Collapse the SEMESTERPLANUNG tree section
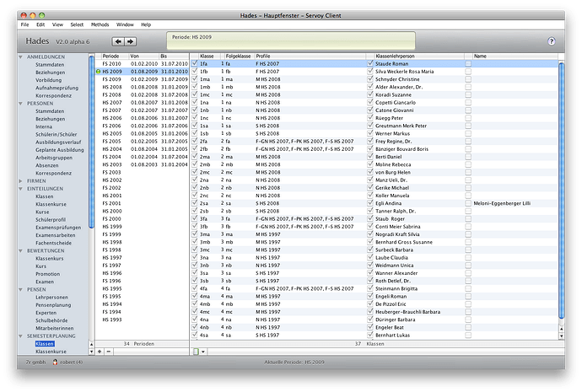 click(x=22, y=336)
